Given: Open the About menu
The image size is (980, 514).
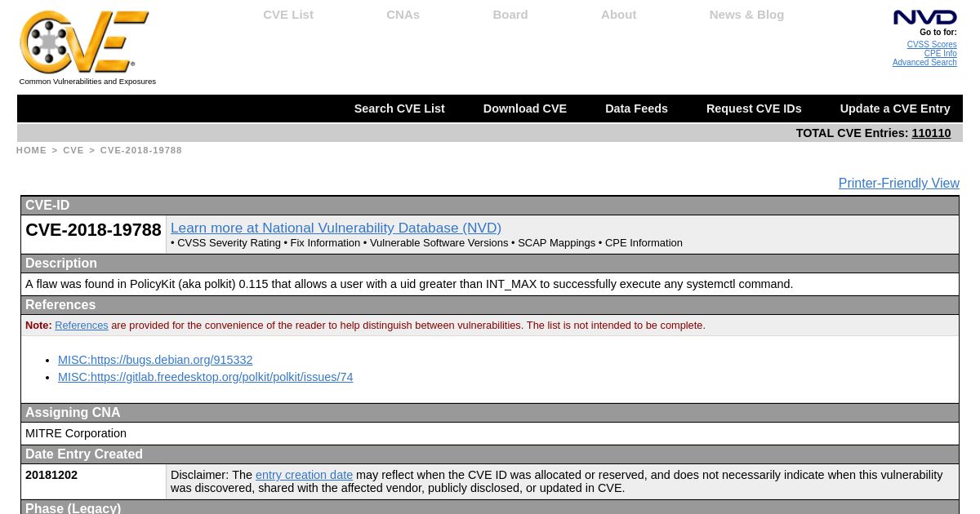Looking at the screenshot, I should [618, 15].
